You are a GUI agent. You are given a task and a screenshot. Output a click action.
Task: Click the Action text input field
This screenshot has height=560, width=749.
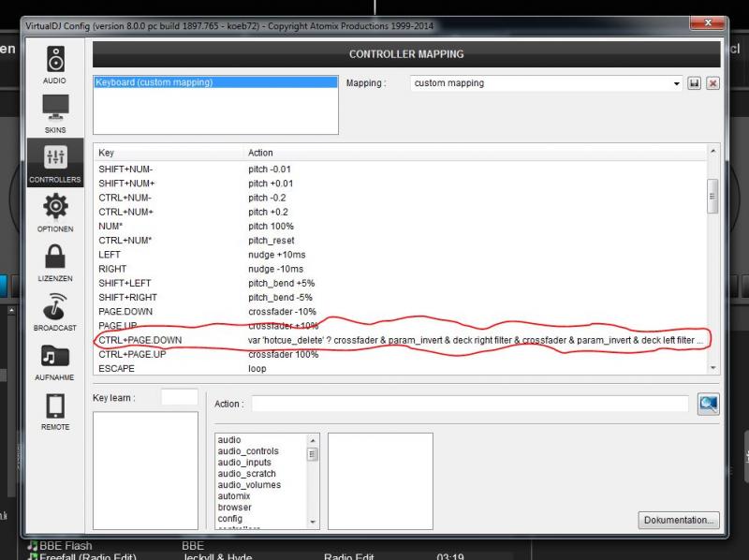(x=470, y=404)
